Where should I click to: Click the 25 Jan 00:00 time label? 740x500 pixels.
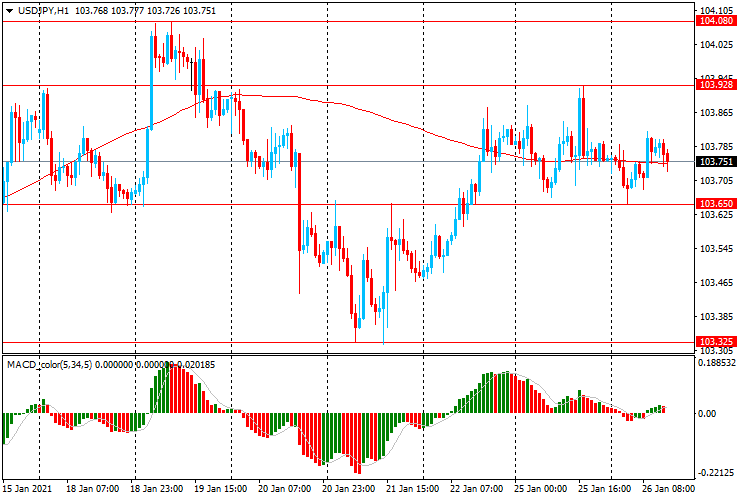(540, 489)
